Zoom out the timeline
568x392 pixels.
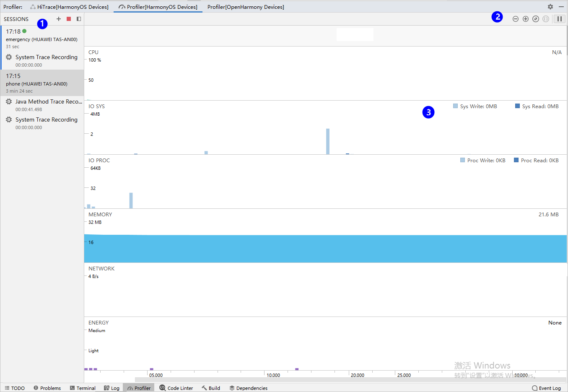pos(516,19)
